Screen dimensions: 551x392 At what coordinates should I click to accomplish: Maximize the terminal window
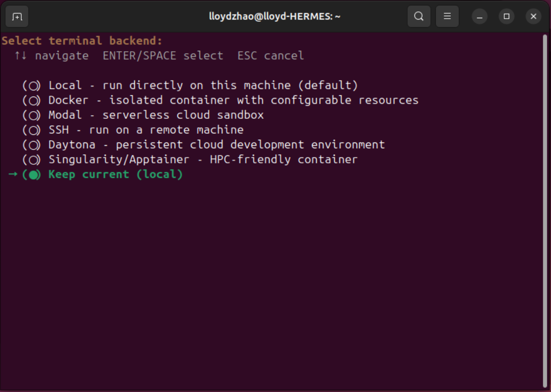click(x=507, y=17)
